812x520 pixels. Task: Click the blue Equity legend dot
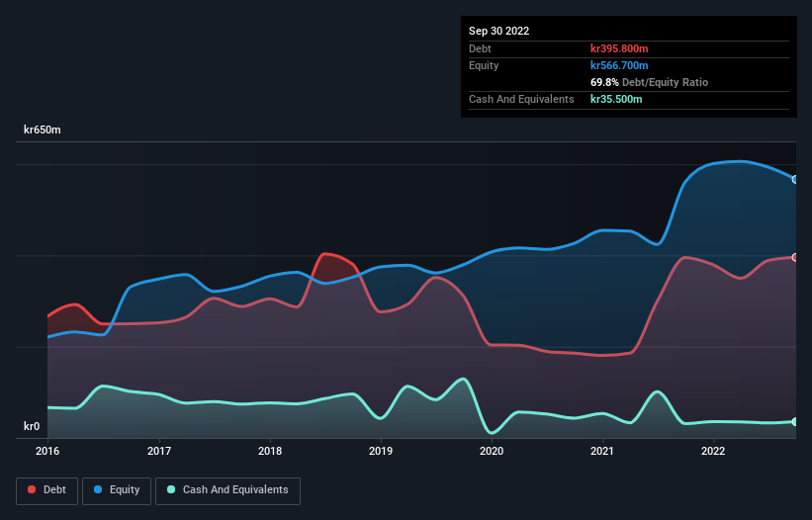pos(98,489)
